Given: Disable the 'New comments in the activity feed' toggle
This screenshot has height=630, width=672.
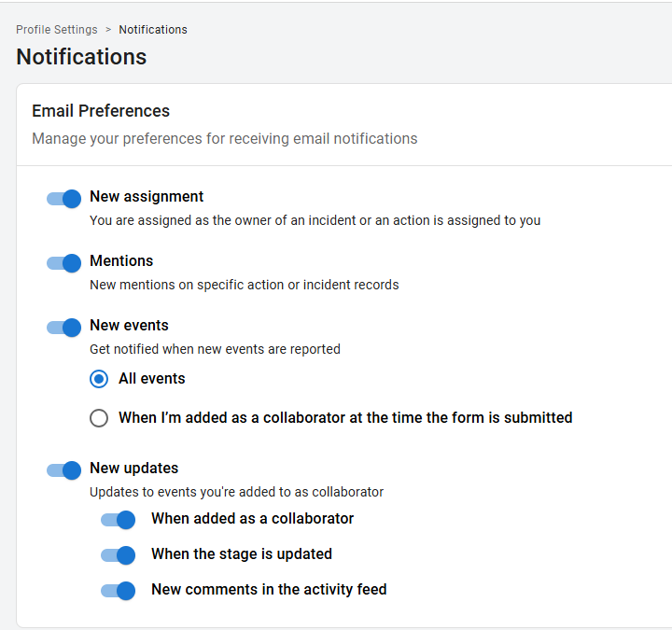Looking at the screenshot, I should click(119, 591).
